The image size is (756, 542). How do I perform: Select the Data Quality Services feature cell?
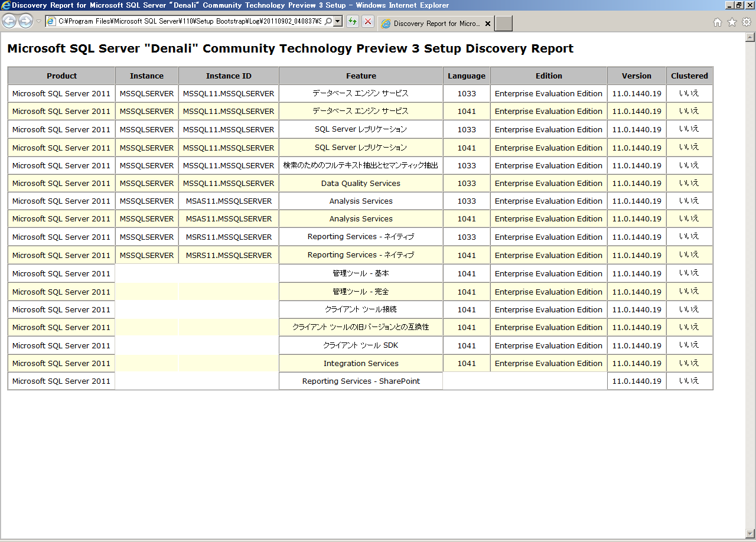tap(361, 183)
